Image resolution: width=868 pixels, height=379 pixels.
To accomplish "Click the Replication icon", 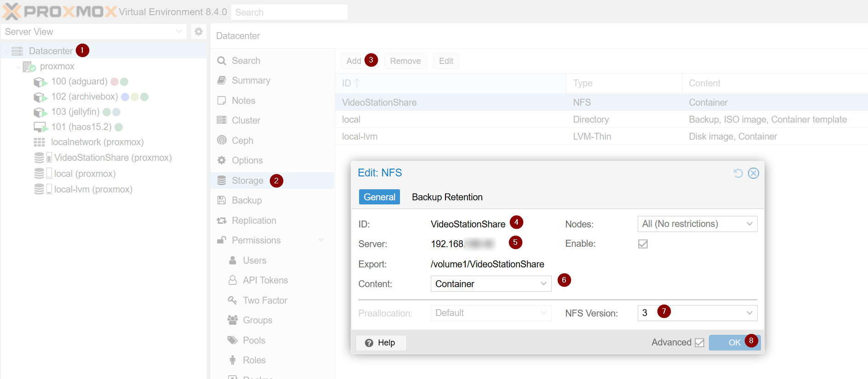I will pos(222,221).
